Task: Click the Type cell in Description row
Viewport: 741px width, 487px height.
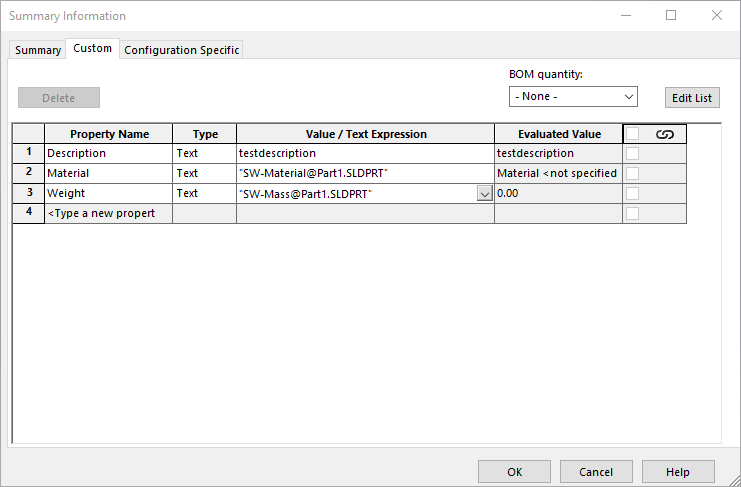Action: 205,154
